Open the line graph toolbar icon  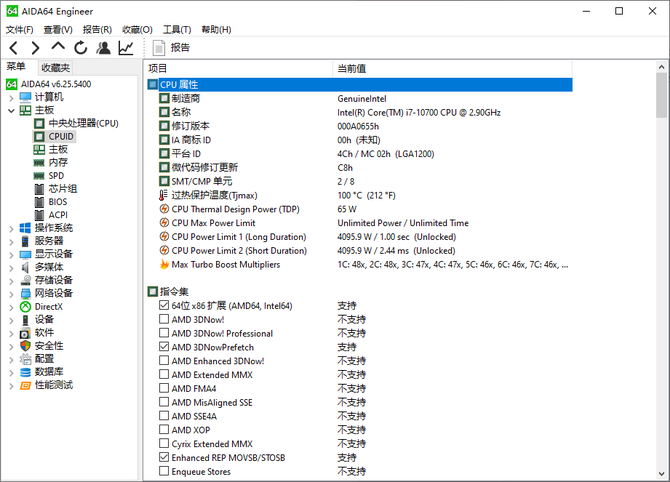pos(126,48)
